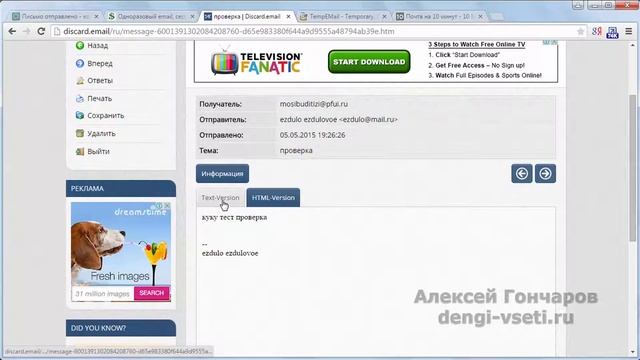Screen dimensions: 640x360
Task: Click the blue extension icon beside Yandex
Action: coord(612,32)
